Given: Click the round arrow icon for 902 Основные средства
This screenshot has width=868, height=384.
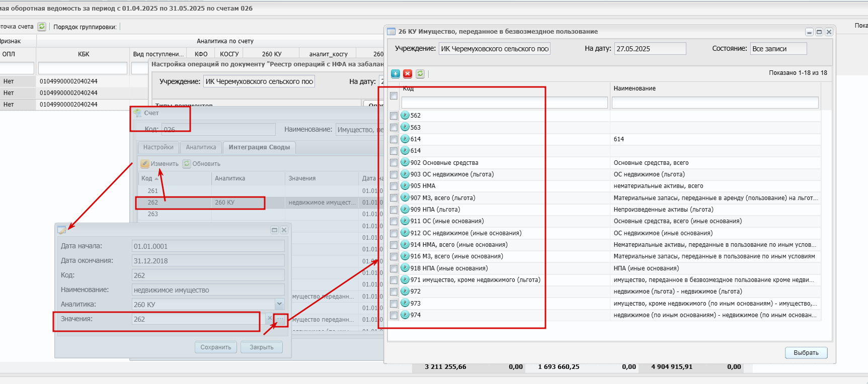Looking at the screenshot, I should (405, 162).
